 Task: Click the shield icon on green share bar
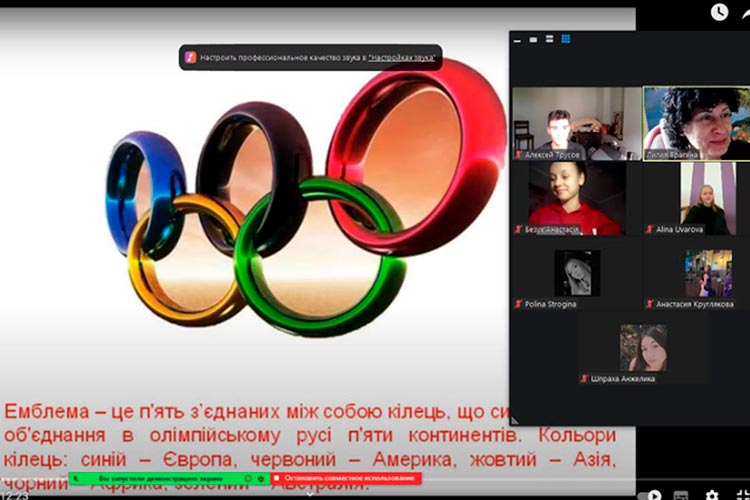click(x=261, y=478)
